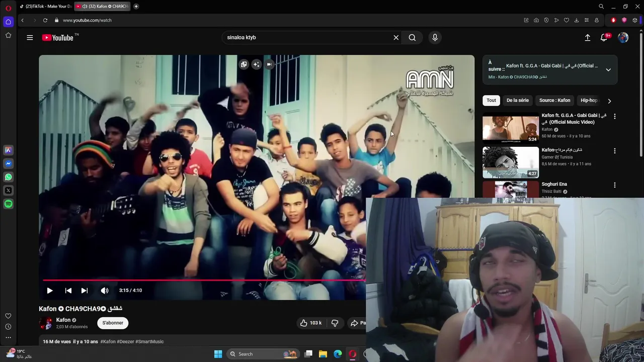The image size is (644, 362).
Task: Open WhatsApp in Opera sidebar
Action: coord(8,177)
